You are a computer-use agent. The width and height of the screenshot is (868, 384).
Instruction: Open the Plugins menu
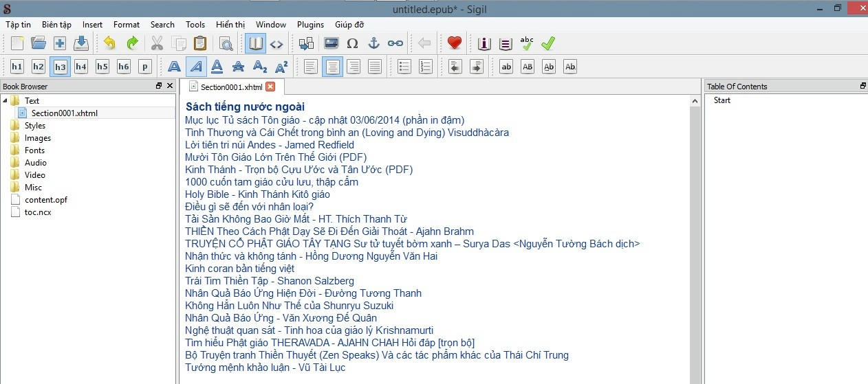[x=310, y=24]
